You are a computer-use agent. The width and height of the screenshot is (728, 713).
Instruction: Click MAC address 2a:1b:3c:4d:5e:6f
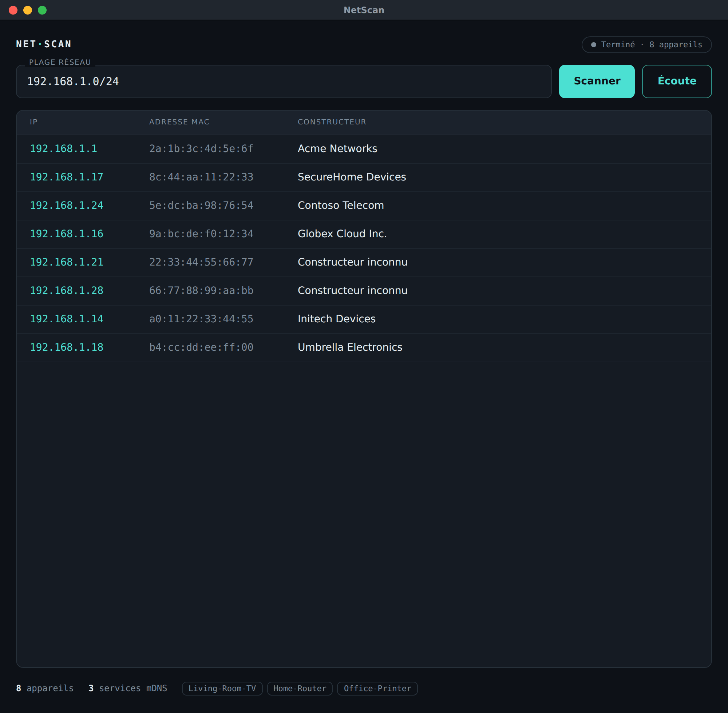point(201,149)
